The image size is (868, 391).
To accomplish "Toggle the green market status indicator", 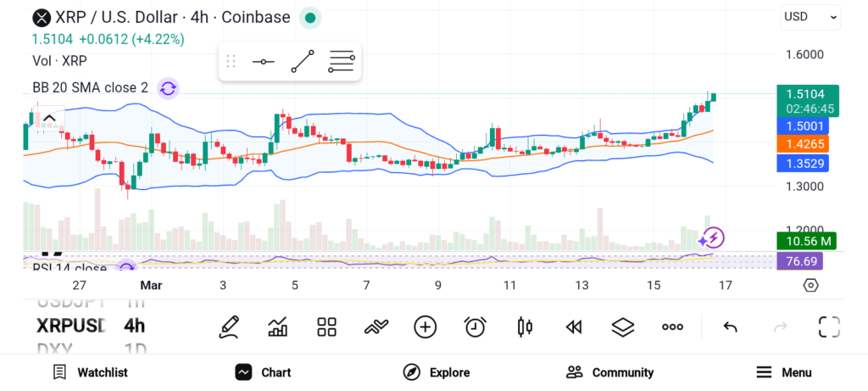I will (x=310, y=18).
